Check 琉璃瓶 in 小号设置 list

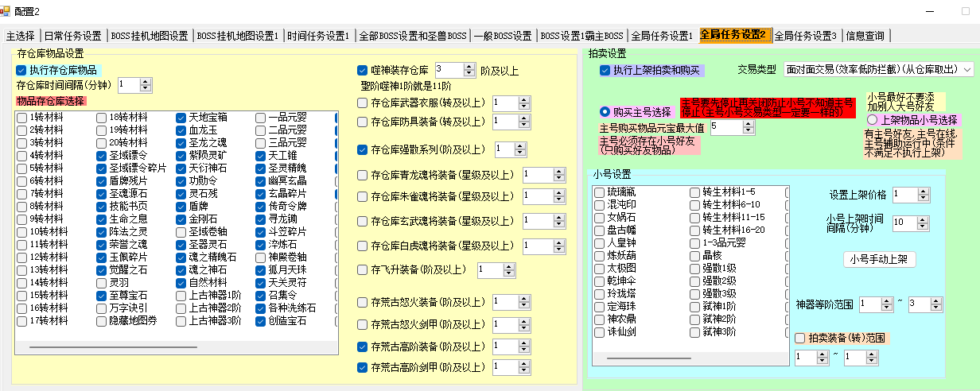(x=599, y=192)
